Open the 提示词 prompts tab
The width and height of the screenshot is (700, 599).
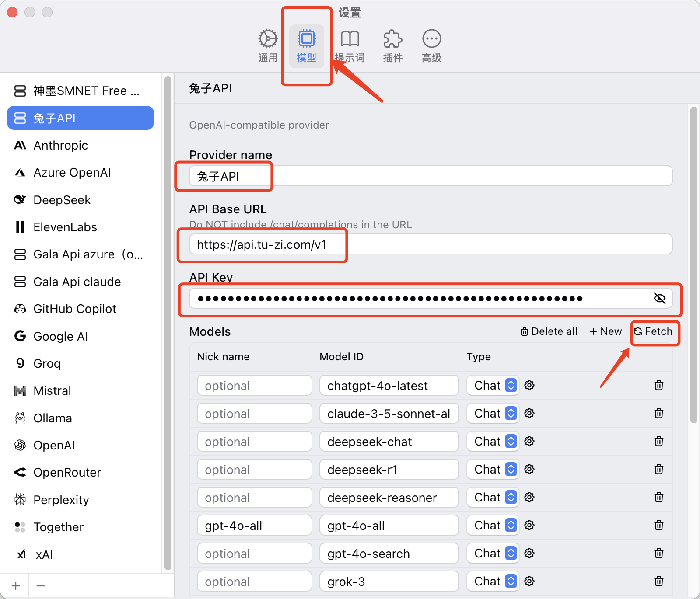point(350,46)
